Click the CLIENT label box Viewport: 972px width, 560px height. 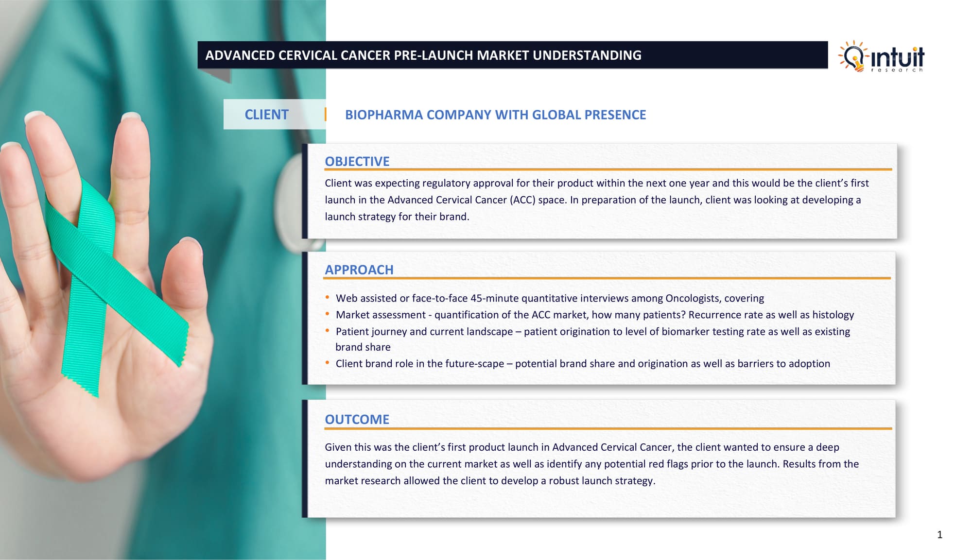pyautogui.click(x=267, y=115)
